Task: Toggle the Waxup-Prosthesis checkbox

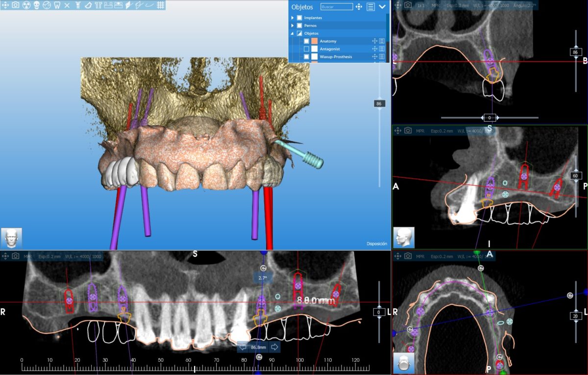Action: pos(306,57)
